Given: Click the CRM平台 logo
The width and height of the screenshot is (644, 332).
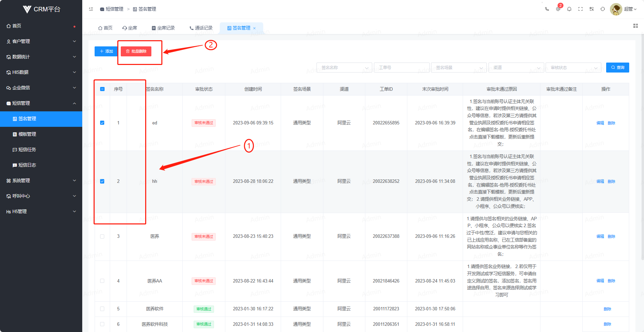Looking at the screenshot, I should click(41, 9).
